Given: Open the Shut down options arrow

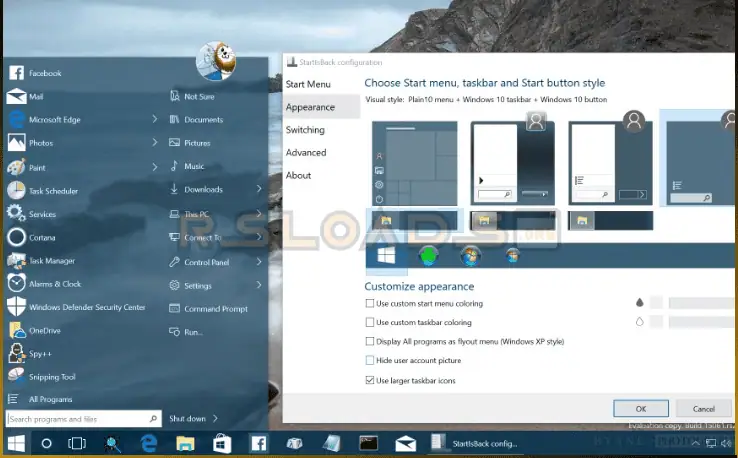Looking at the screenshot, I should point(214,419).
